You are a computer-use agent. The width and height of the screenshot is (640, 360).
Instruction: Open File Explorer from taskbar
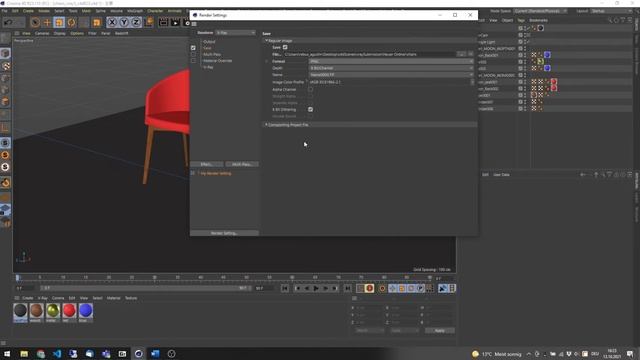(24, 354)
